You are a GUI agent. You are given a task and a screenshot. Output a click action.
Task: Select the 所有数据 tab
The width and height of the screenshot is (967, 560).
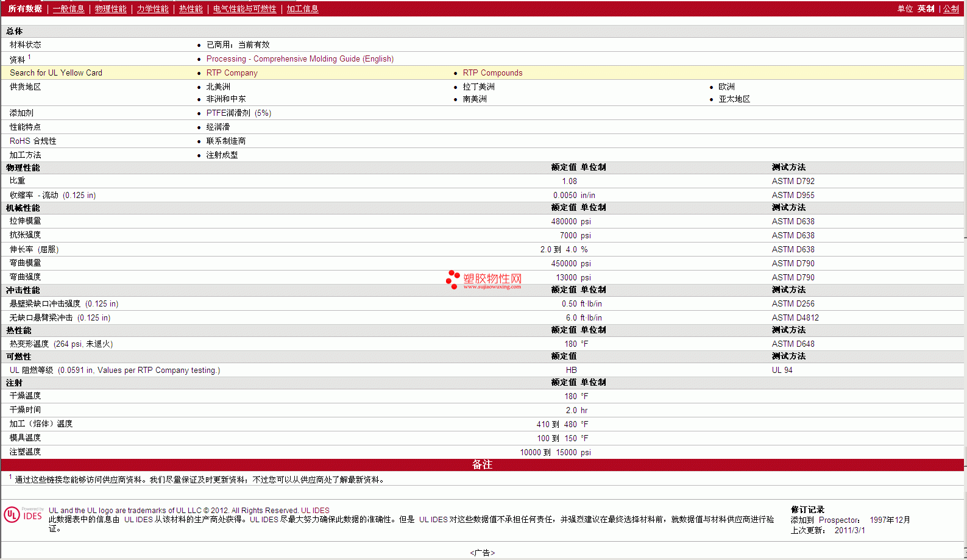(25, 9)
